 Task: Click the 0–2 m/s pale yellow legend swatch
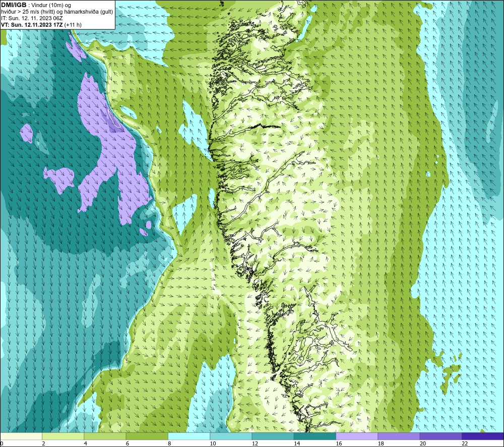point(21,436)
